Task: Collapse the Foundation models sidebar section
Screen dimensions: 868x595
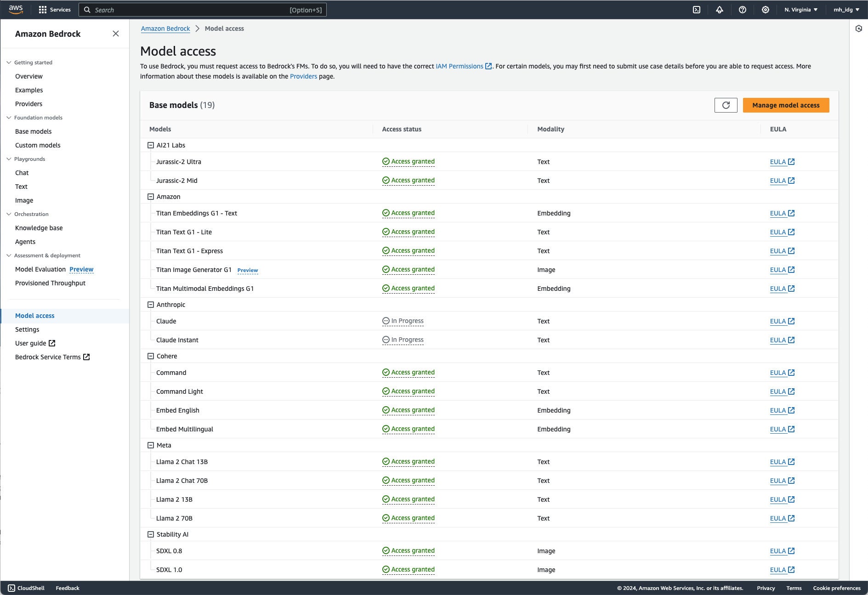Action: pyautogui.click(x=9, y=118)
